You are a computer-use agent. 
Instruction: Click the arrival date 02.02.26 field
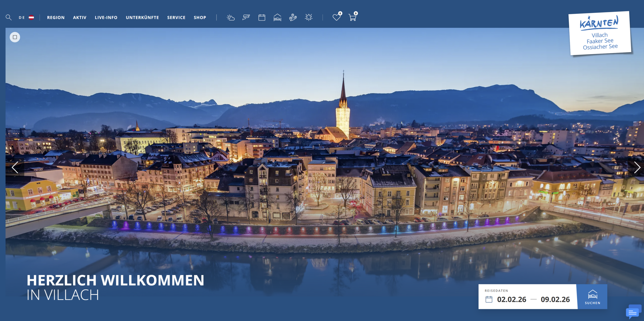coord(511,299)
